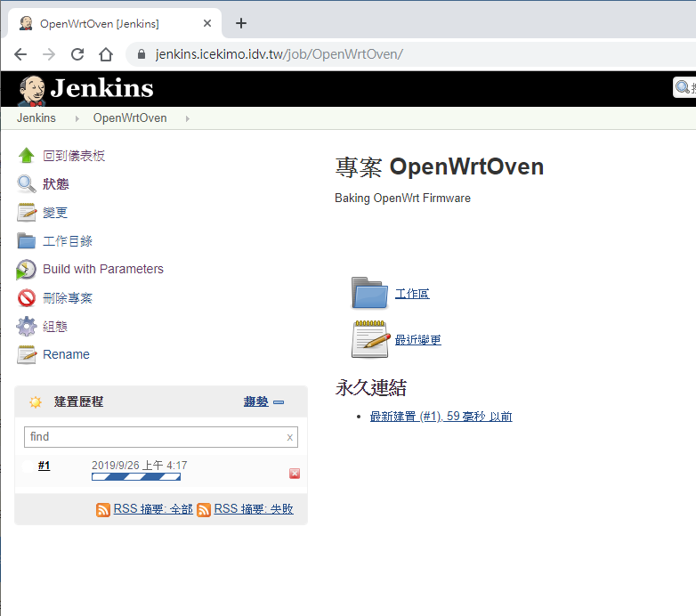Screen dimensions: 696x616
Task: Open the 趨勢 trend link
Action: 255,401
